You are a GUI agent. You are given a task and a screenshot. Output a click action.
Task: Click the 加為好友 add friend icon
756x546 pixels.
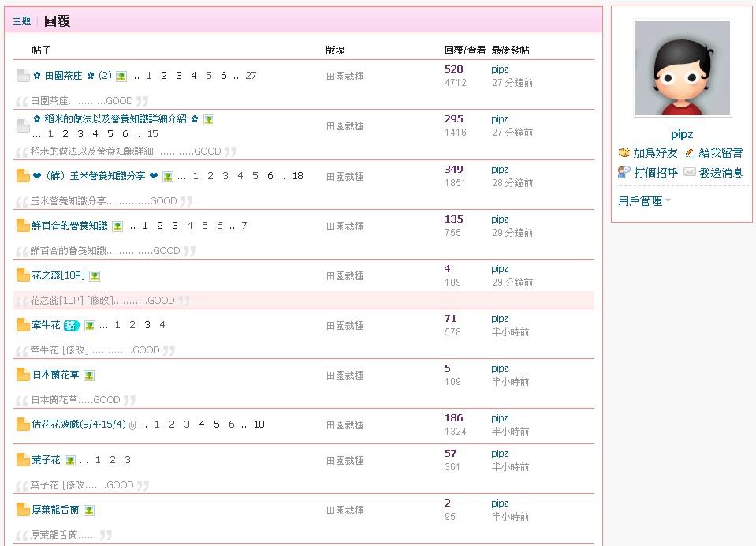click(624, 153)
